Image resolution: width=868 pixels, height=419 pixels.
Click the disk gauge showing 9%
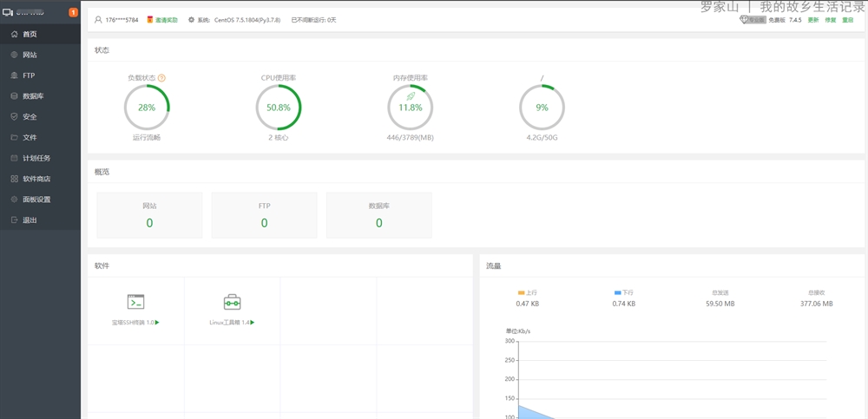tap(542, 108)
